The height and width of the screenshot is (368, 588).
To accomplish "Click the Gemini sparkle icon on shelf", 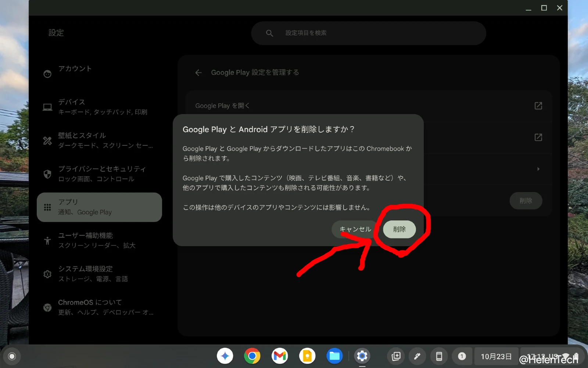I will (x=225, y=356).
